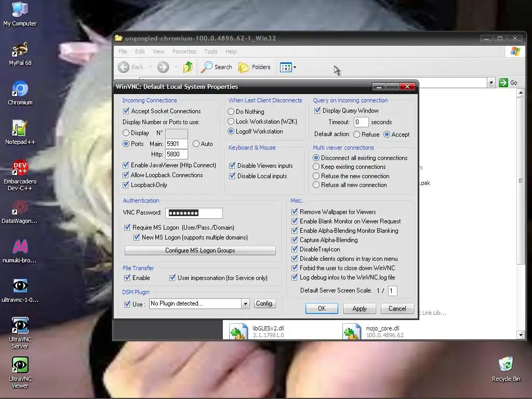
Task: Select libGLESv2.dll file icon
Action: 238,331
